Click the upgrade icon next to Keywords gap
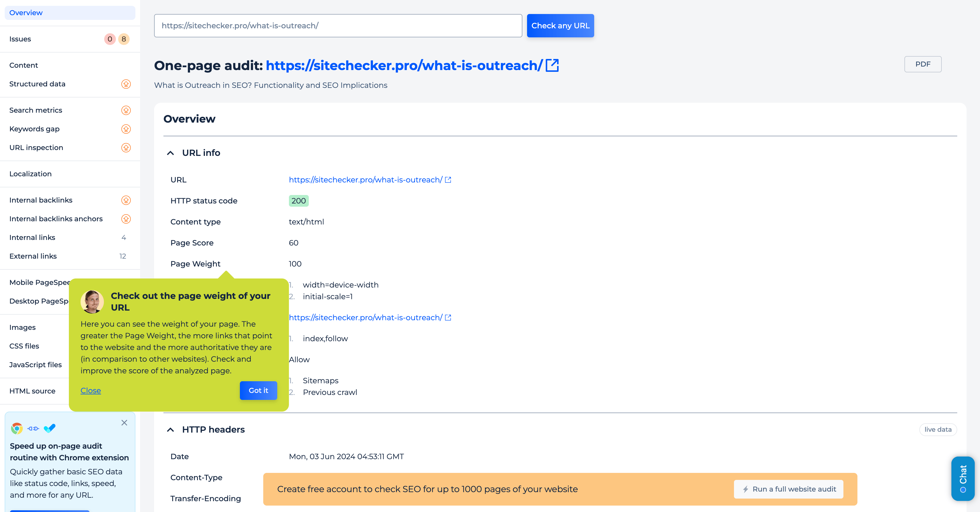This screenshot has height=512, width=980. [126, 129]
